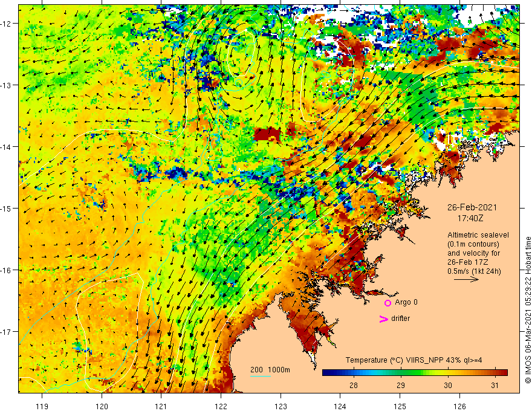Viewport: 532px width, 411px height.
Task: Click the temperature color bar near 28
Action: [354, 373]
